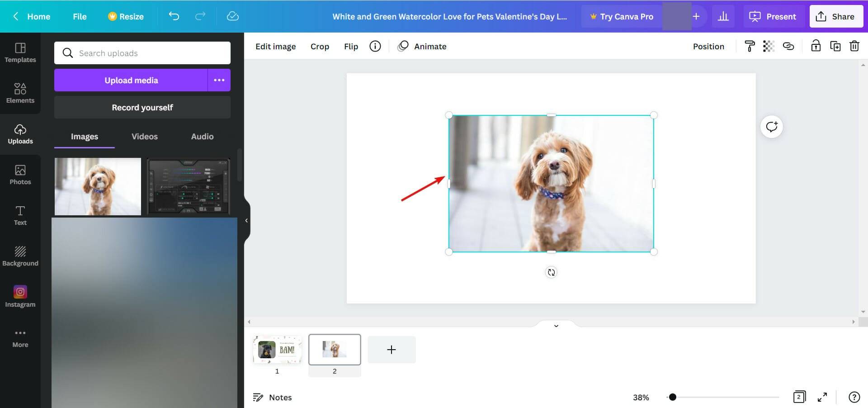Open more upload options with the ellipsis
The height and width of the screenshot is (408, 868).
[219, 80]
